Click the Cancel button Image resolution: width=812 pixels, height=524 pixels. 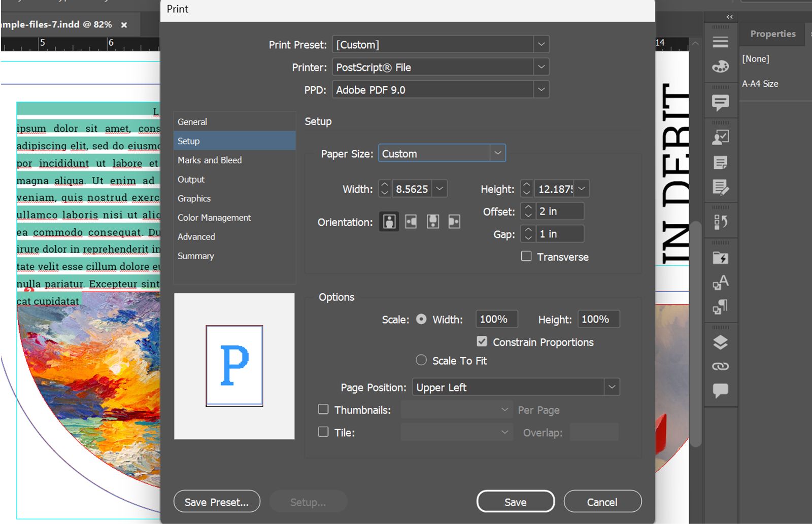(602, 502)
